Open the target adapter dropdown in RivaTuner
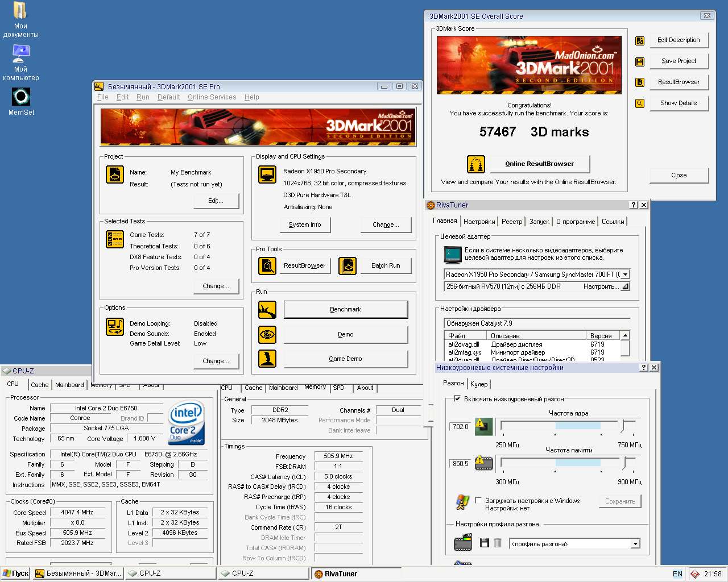728x582 pixels. [x=625, y=275]
